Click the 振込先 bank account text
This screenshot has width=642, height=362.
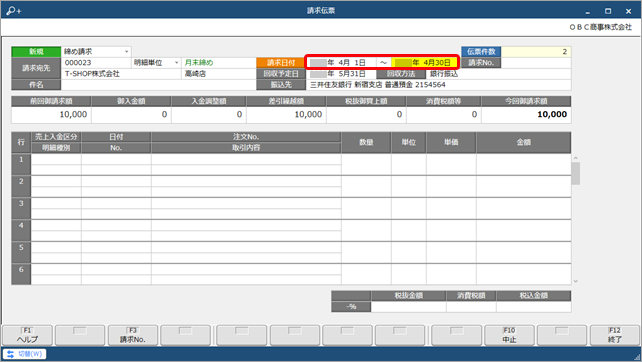pos(378,85)
